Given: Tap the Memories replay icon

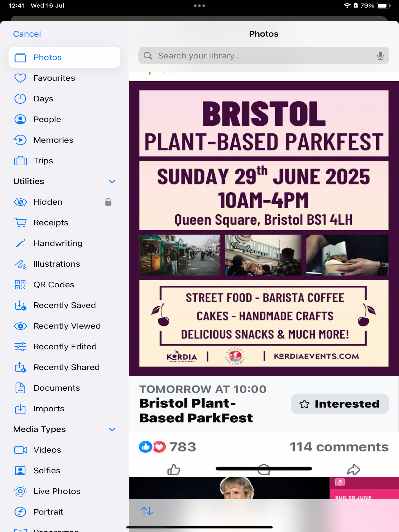Looking at the screenshot, I should pos(20,140).
